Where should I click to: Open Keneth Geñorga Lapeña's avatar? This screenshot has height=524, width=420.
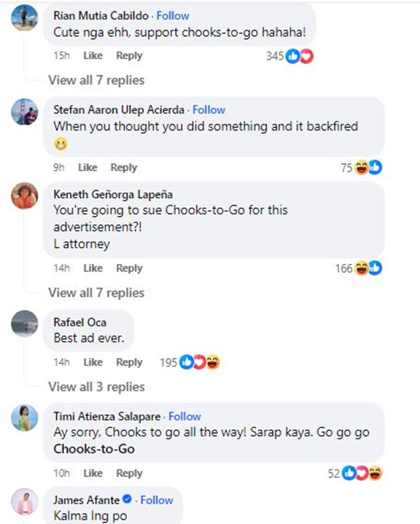pyautogui.click(x=25, y=196)
